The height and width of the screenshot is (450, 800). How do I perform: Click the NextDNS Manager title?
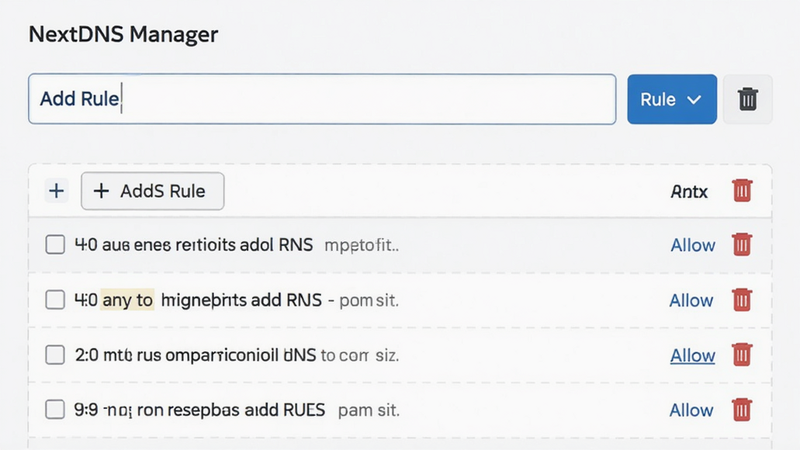(123, 34)
